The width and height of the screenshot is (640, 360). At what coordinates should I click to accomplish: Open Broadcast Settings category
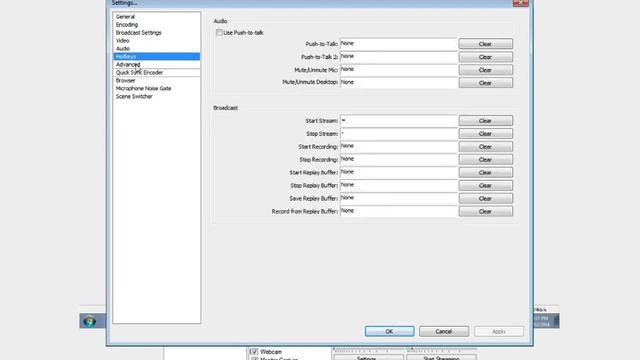coord(156,33)
